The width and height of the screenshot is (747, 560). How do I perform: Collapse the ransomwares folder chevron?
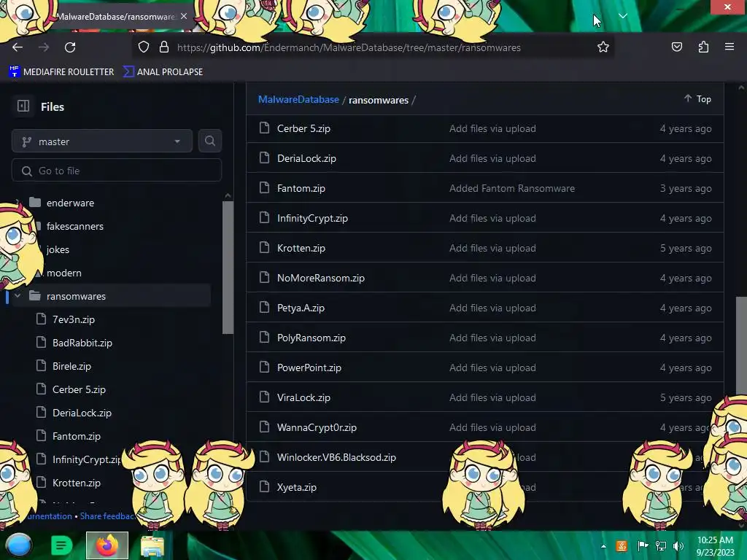(18, 296)
